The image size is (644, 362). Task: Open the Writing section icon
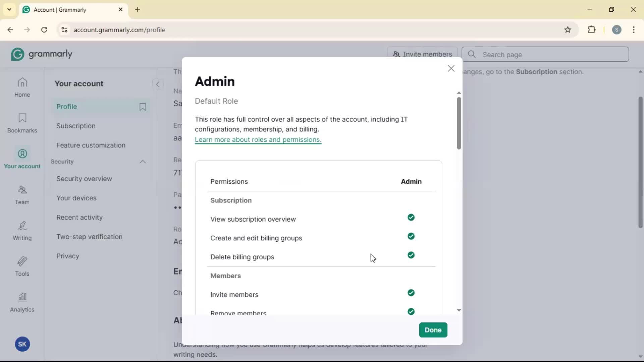click(x=22, y=231)
